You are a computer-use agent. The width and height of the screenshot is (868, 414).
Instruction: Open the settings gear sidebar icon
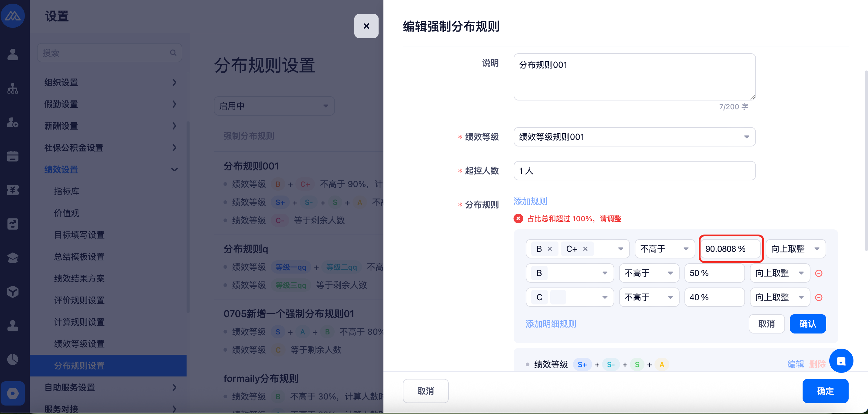(x=13, y=393)
